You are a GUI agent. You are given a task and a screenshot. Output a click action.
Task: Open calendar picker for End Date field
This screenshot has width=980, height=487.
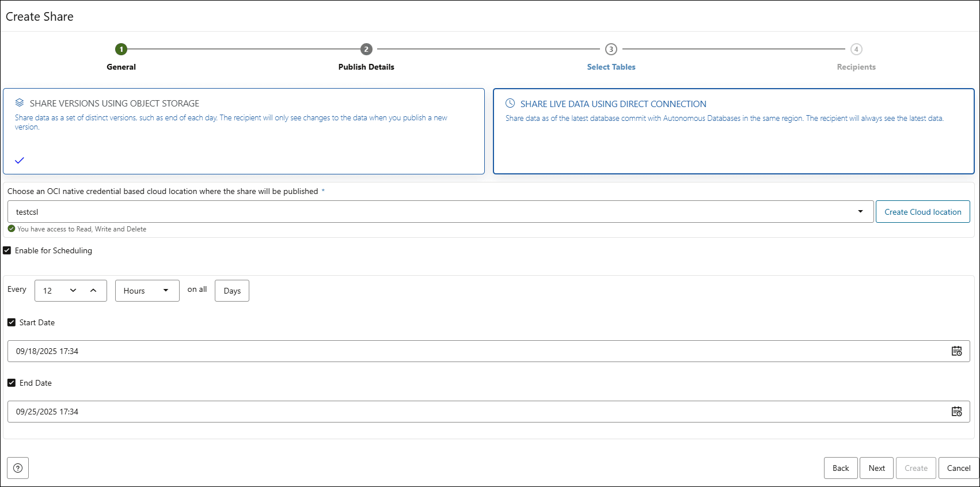[956, 412]
